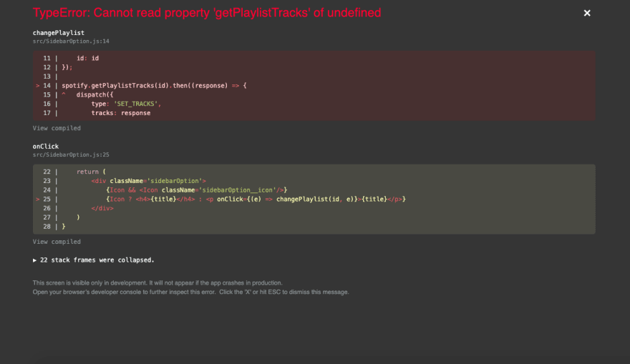The image size is (630, 364).
Task: Click code line 12 closing braces
Action: point(67,67)
